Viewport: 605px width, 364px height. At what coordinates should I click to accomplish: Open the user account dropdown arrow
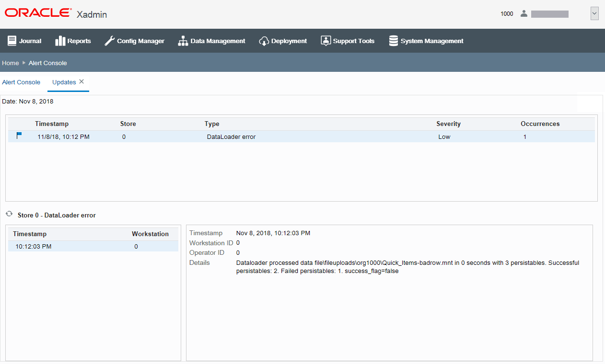click(x=594, y=14)
